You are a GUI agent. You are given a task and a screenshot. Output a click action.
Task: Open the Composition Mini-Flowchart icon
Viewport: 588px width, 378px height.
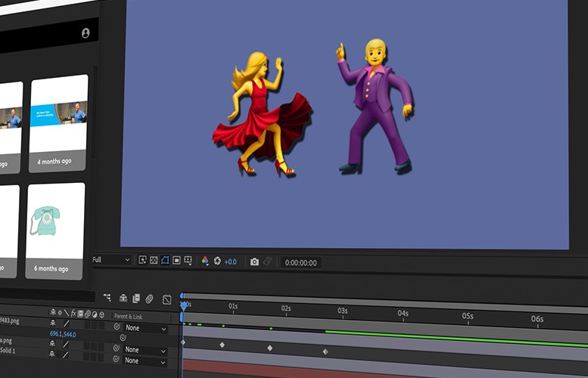(x=107, y=297)
